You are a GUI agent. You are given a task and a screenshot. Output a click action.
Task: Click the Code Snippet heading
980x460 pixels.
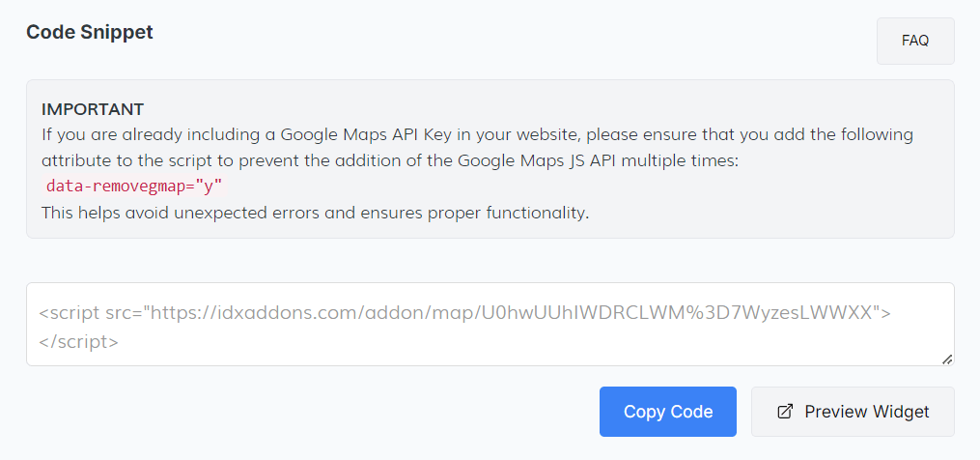(x=90, y=32)
